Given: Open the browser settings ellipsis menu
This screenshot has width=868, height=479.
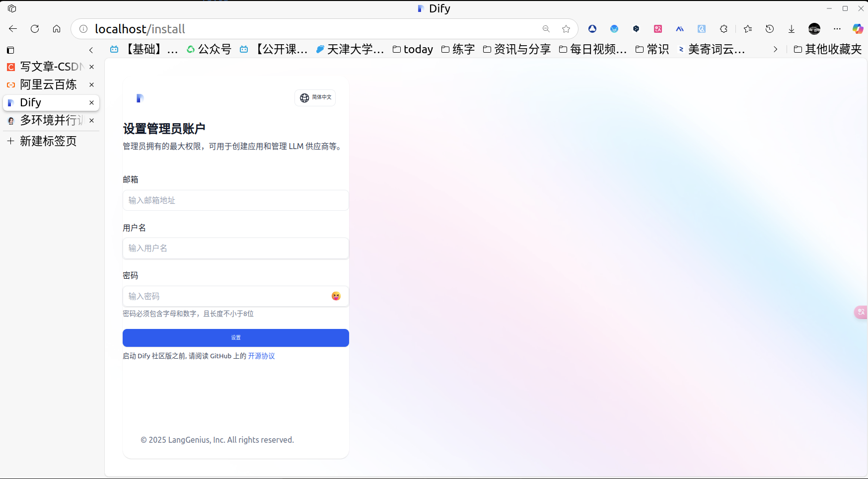Looking at the screenshot, I should [837, 29].
